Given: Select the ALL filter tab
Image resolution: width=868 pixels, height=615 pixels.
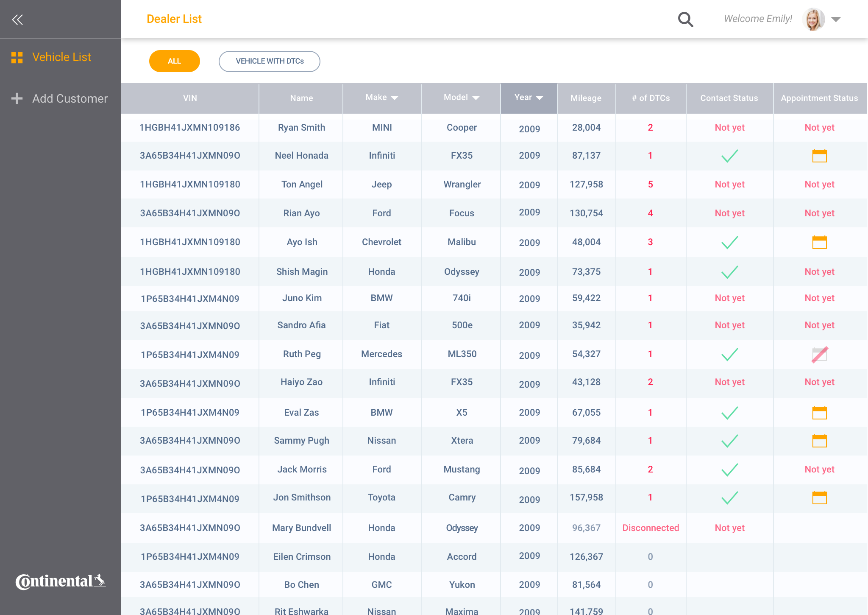Looking at the screenshot, I should click(174, 61).
